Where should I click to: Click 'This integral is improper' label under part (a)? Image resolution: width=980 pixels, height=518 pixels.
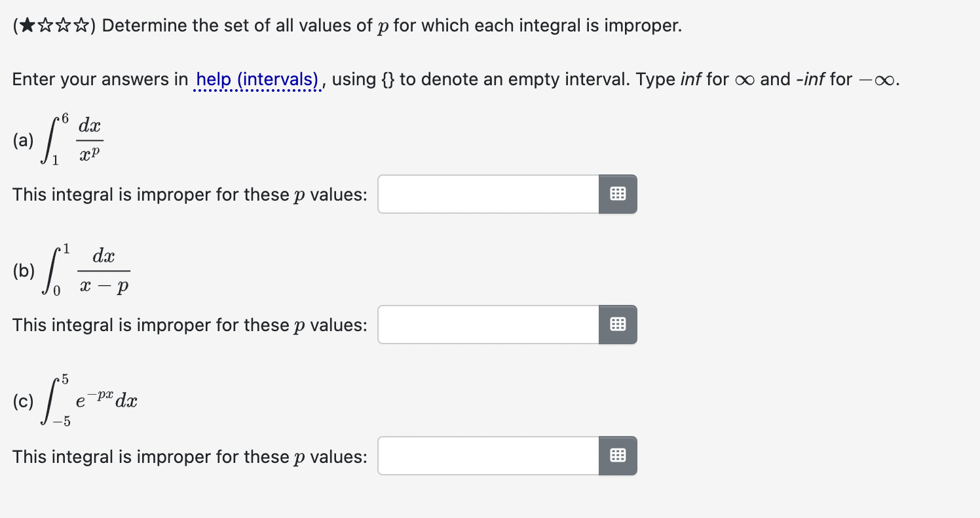click(x=190, y=195)
